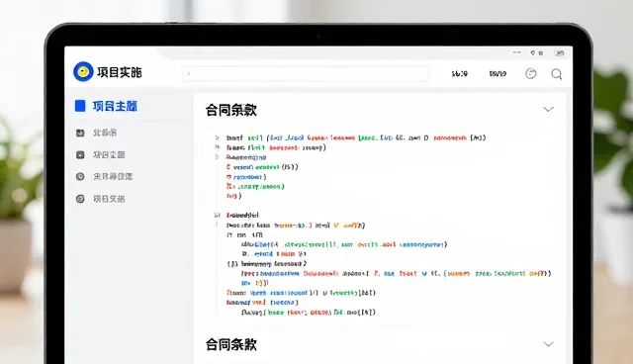Click the shield icon in the status bar
Viewport: 633px width, 364px height.
tap(533, 52)
